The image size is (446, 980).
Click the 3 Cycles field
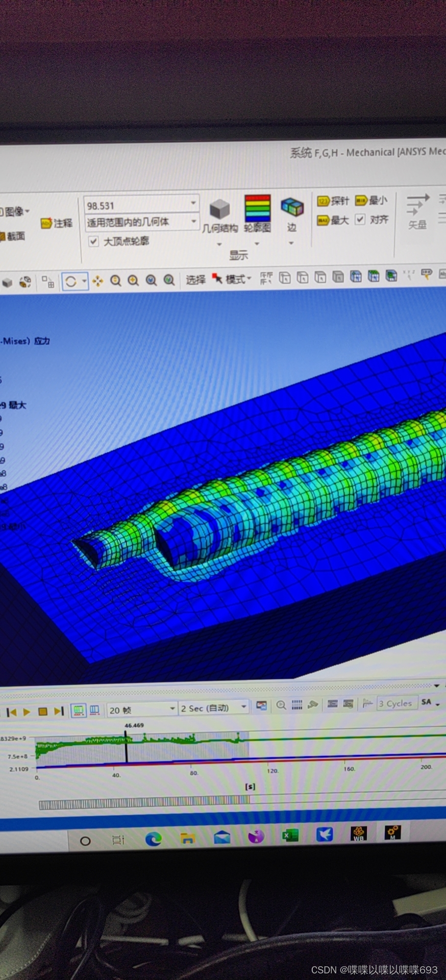(397, 703)
